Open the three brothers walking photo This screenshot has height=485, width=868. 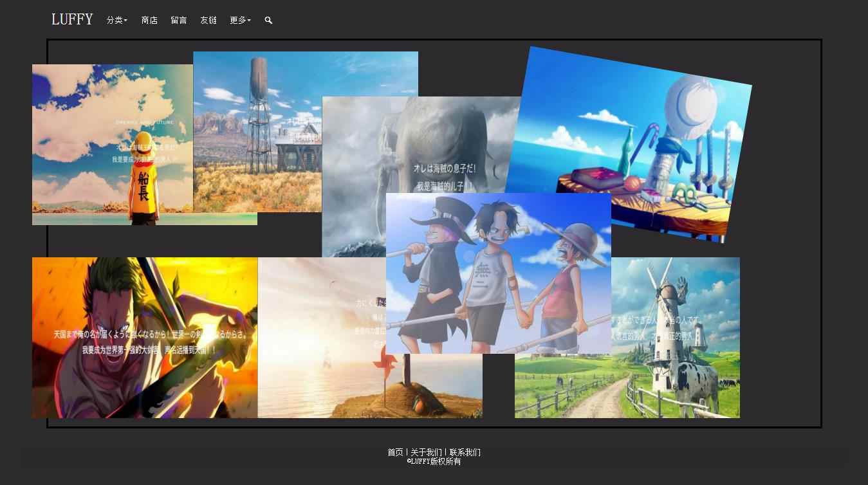(499, 273)
